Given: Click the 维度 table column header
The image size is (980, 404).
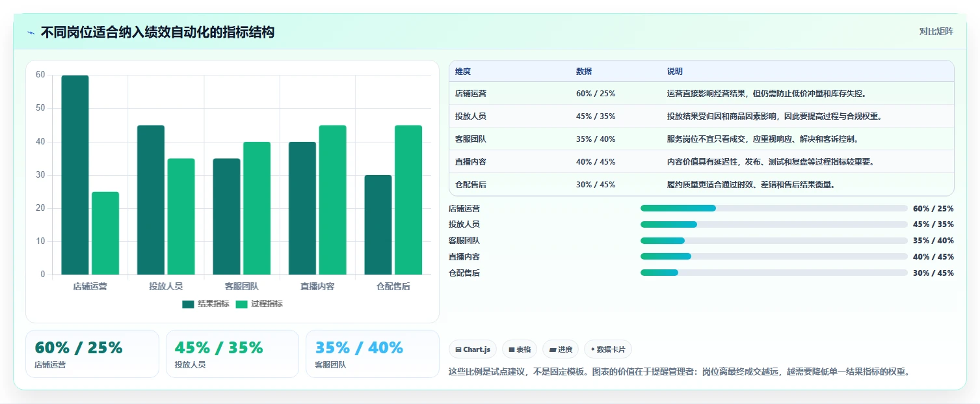Looking at the screenshot, I should pyautogui.click(x=463, y=72).
